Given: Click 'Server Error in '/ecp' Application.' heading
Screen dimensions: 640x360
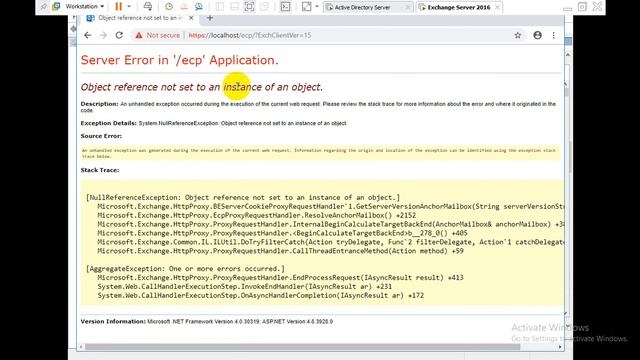Looking at the screenshot, I should [x=180, y=60].
